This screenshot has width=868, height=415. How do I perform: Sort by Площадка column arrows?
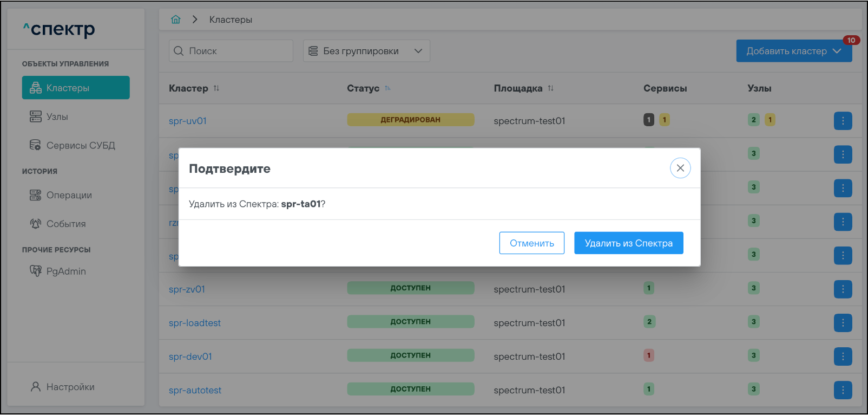[550, 88]
